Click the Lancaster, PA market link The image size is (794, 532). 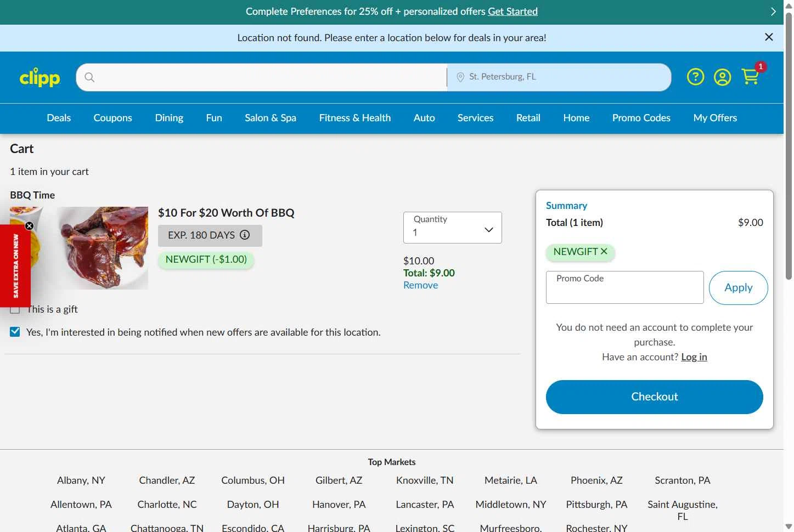tap(425, 505)
